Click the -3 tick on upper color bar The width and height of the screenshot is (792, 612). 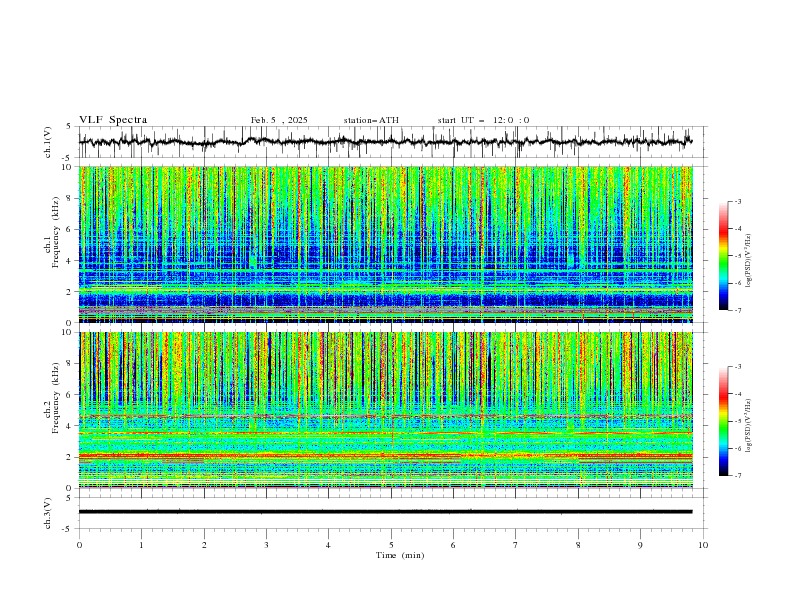(738, 201)
